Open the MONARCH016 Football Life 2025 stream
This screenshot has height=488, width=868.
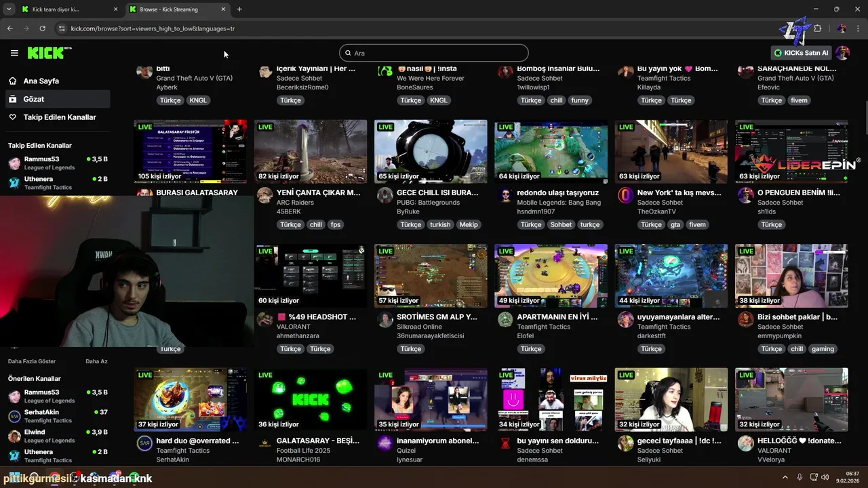(311, 400)
